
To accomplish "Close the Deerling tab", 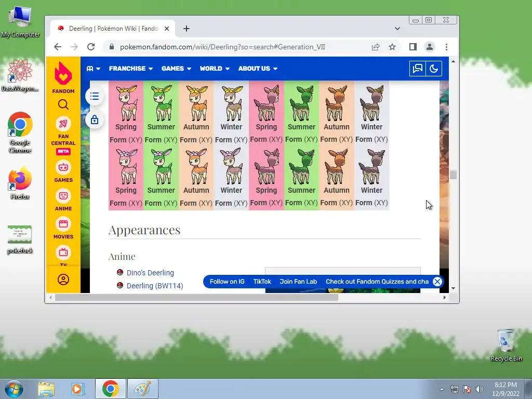I will point(167,29).
